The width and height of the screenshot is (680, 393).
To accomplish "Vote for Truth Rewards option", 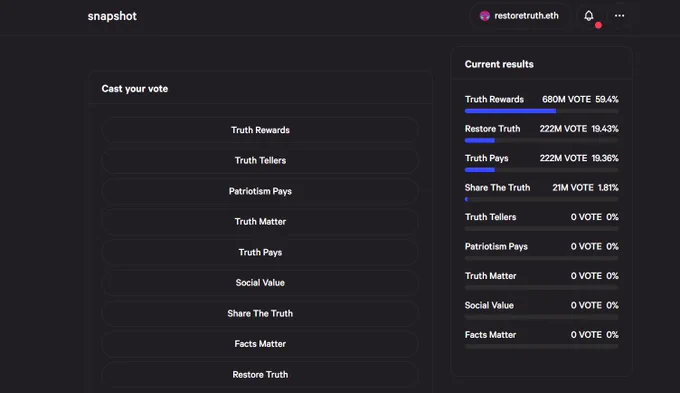I will click(260, 130).
